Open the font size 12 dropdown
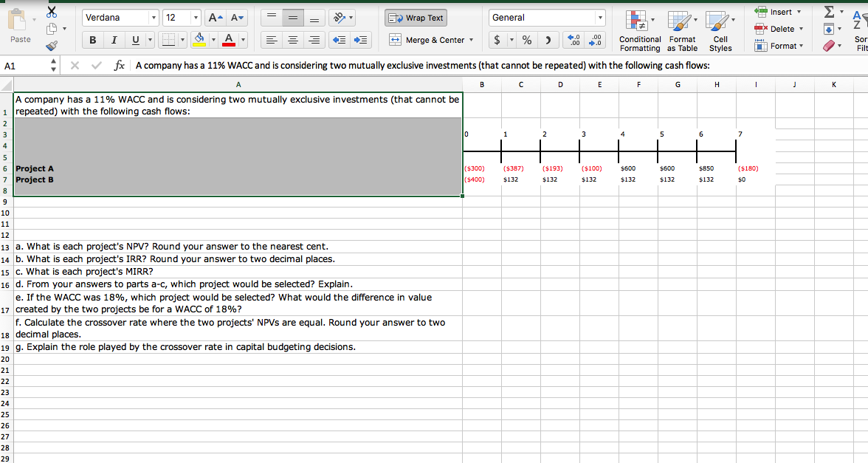 point(196,18)
